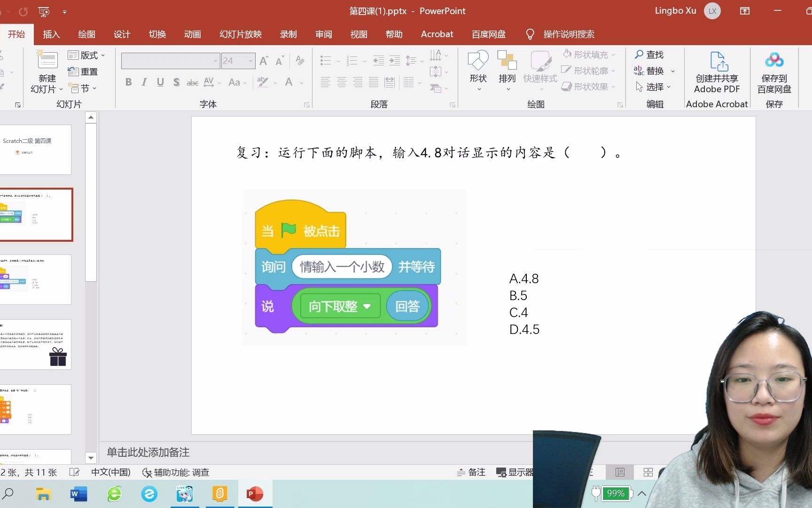Toggle Italic formatting
Screen dimensions: 812x508
pos(144,82)
